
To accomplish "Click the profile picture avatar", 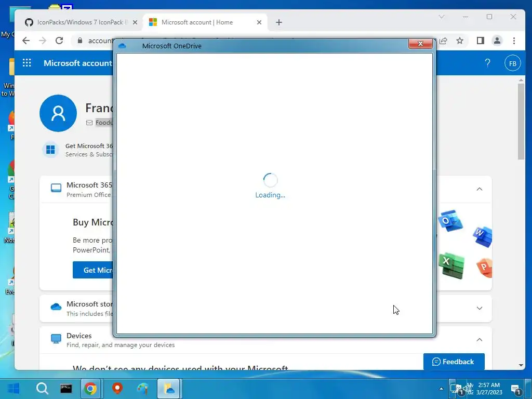I will point(58,113).
